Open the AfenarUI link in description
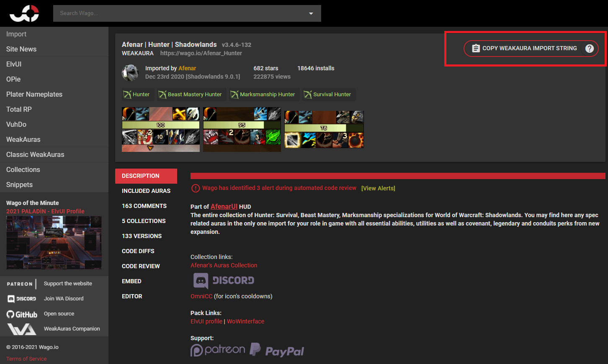This screenshot has height=364, width=608. click(224, 207)
